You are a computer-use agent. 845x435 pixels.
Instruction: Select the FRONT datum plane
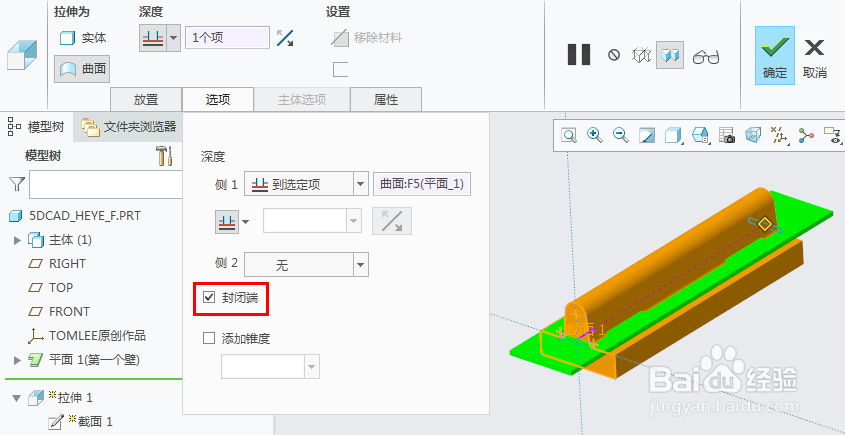point(59,312)
